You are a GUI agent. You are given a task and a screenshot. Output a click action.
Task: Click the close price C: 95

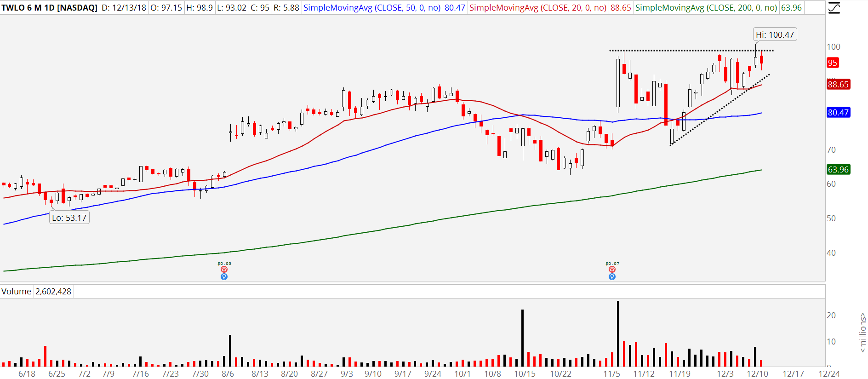pos(260,8)
